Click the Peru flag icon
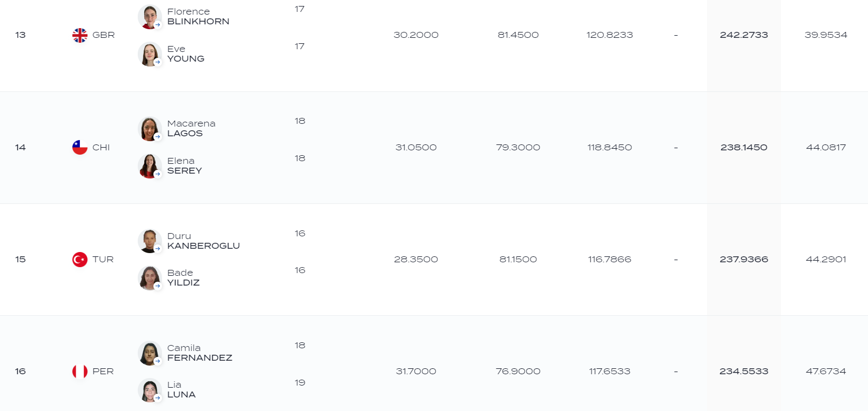 (80, 372)
